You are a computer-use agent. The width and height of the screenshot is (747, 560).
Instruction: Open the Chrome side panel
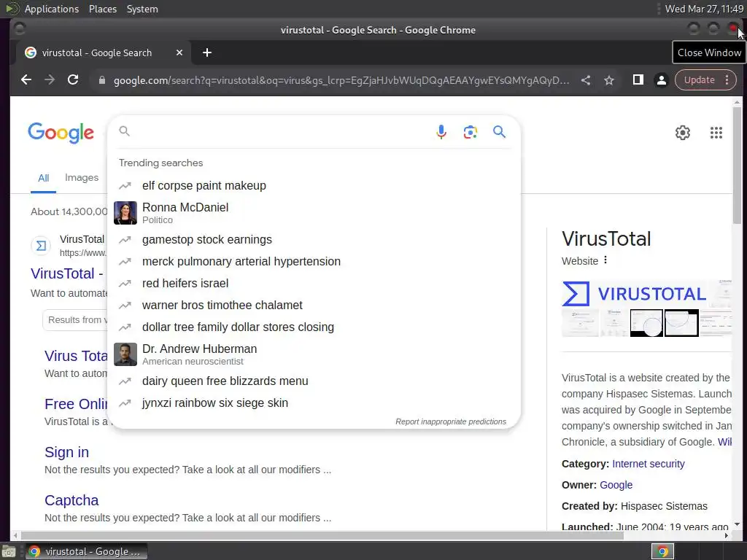pyautogui.click(x=638, y=80)
